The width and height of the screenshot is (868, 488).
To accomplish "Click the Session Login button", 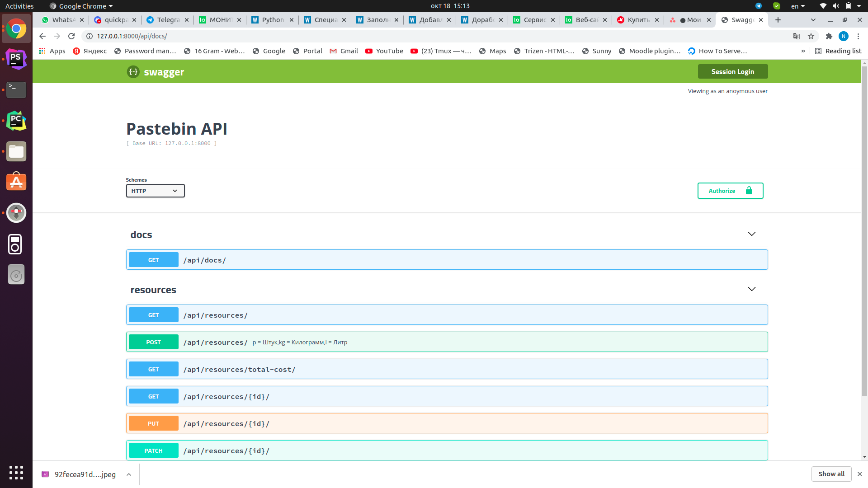I will point(732,71).
